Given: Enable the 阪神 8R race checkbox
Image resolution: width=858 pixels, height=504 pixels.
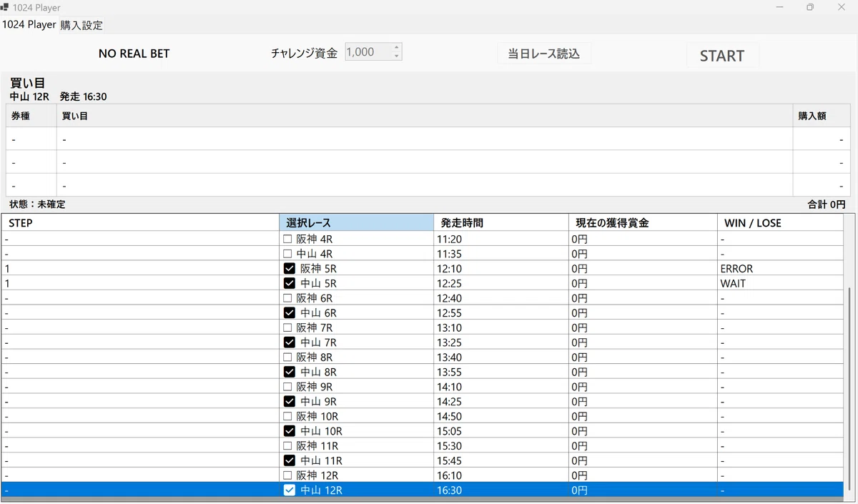Looking at the screenshot, I should click(x=287, y=357).
